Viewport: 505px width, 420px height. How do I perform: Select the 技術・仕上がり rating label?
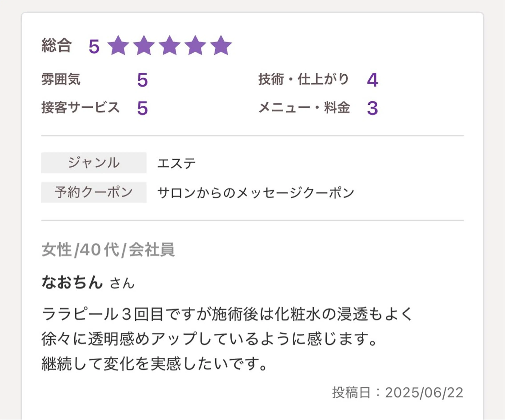[304, 79]
